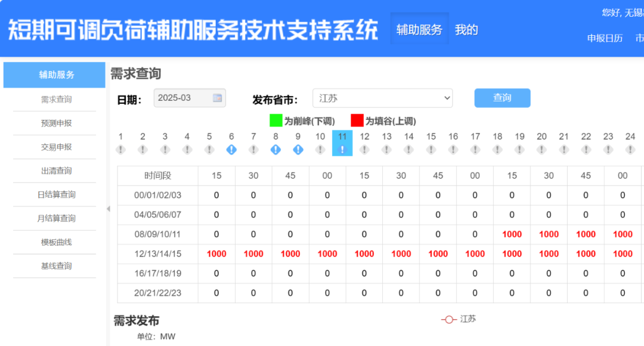Click the blue alert icon under day 9
The image size is (644, 346).
(x=298, y=150)
